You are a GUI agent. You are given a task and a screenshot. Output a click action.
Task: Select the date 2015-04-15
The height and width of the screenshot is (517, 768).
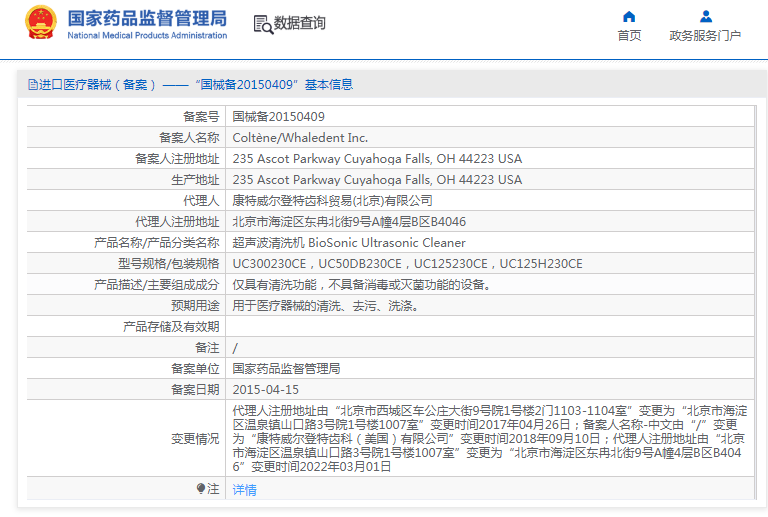pos(265,390)
